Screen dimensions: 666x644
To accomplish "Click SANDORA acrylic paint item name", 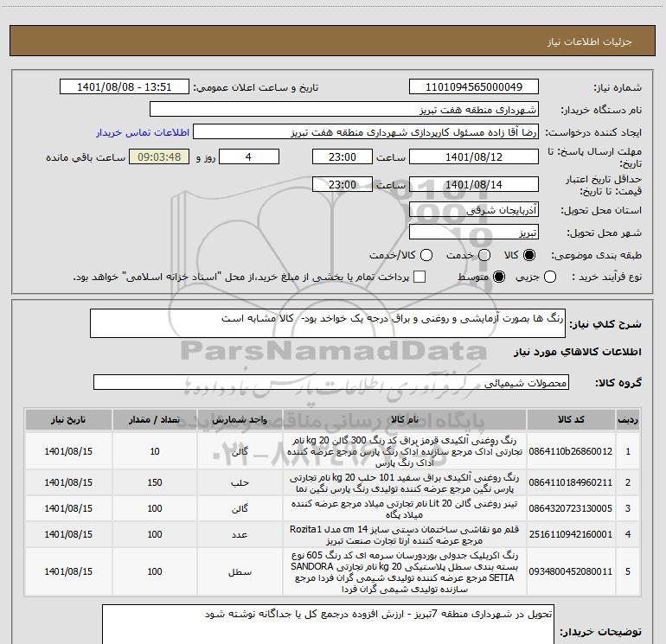I will [405, 572].
